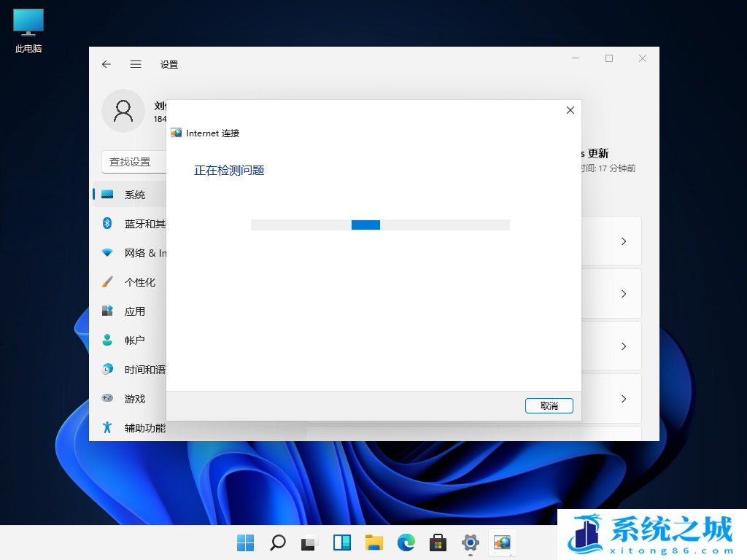Click the troubleshooter progress bar
Screen dimensions: 747x560
pos(379,225)
